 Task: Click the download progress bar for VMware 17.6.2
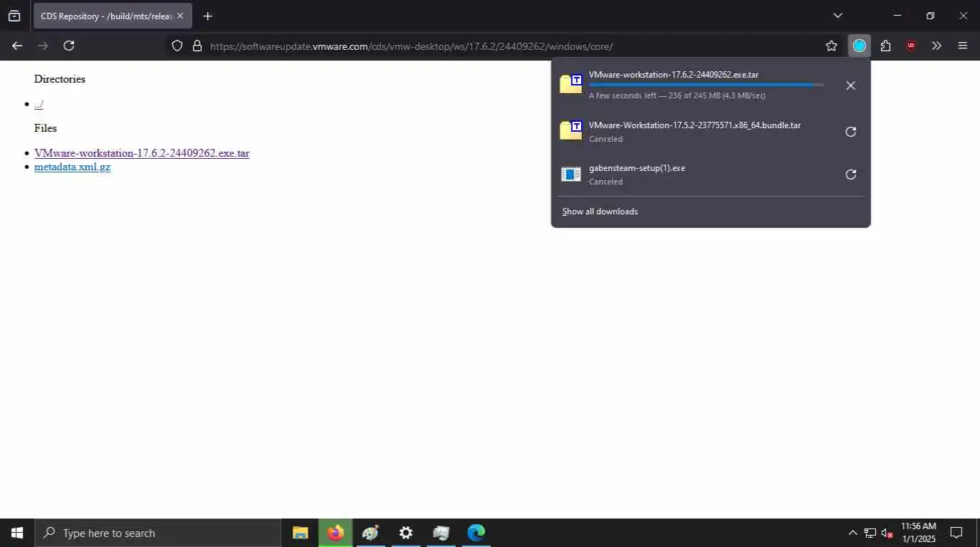pyautogui.click(x=706, y=85)
